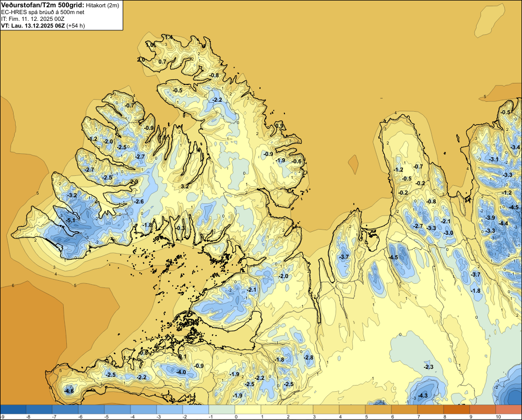
Task: Click the temperature value '-2.6'
Action: pos(139,201)
